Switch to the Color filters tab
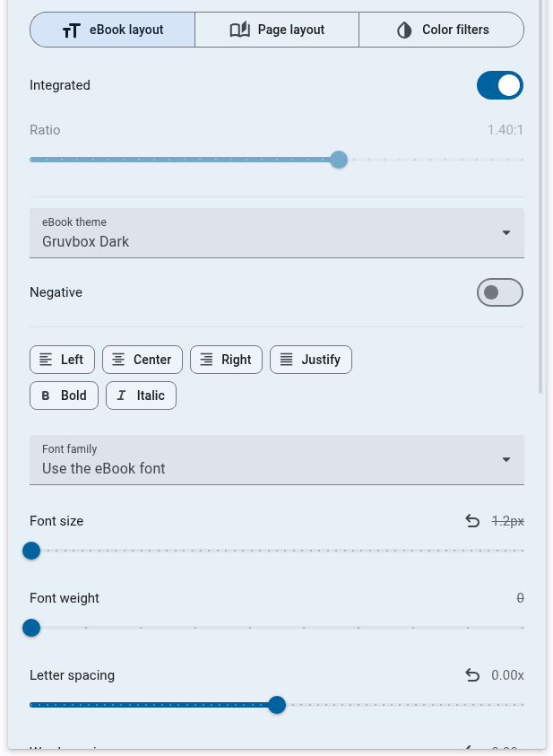553x756 pixels. [x=441, y=30]
